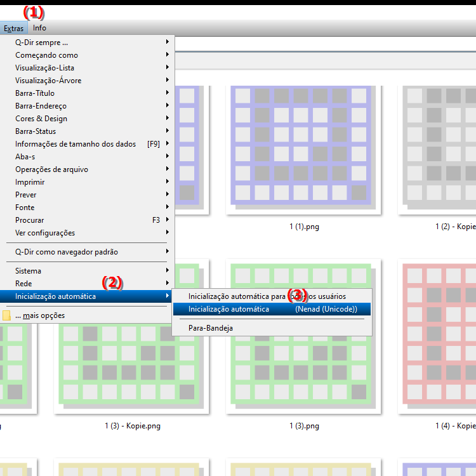Open the Extras menu
This screenshot has height=476, width=476.
pos(14,28)
